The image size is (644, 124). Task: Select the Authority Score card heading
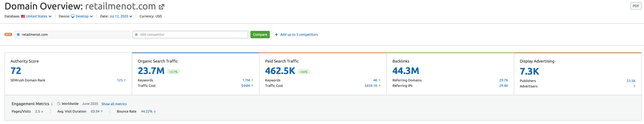pyautogui.click(x=25, y=61)
